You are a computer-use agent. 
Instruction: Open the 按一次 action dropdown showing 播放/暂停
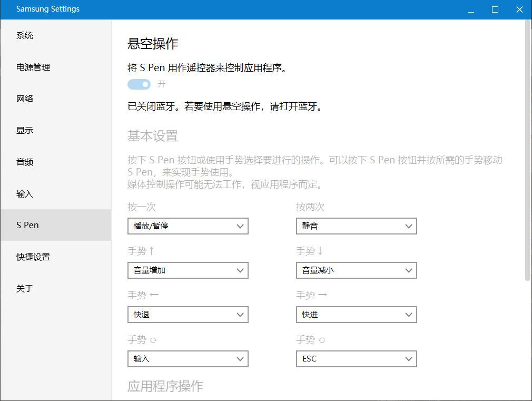188,226
